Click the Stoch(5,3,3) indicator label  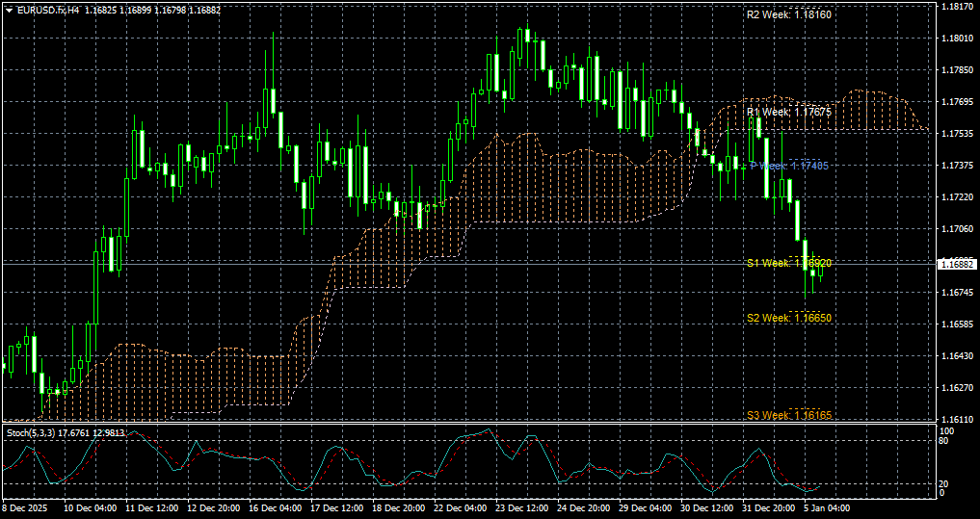(65, 432)
